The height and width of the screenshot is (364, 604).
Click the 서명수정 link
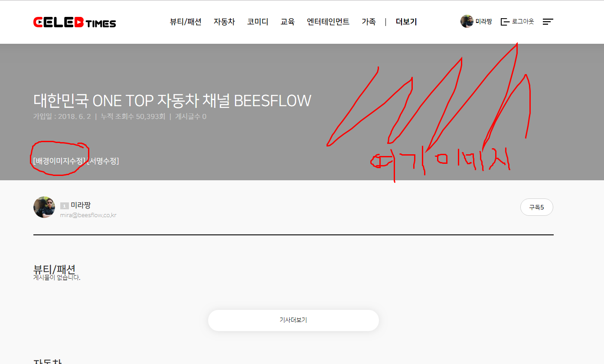(103, 161)
